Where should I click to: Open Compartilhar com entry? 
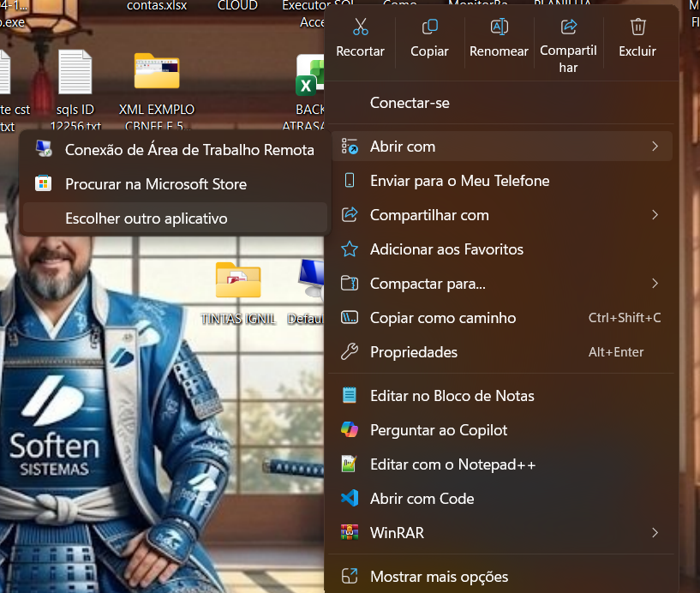pos(502,215)
